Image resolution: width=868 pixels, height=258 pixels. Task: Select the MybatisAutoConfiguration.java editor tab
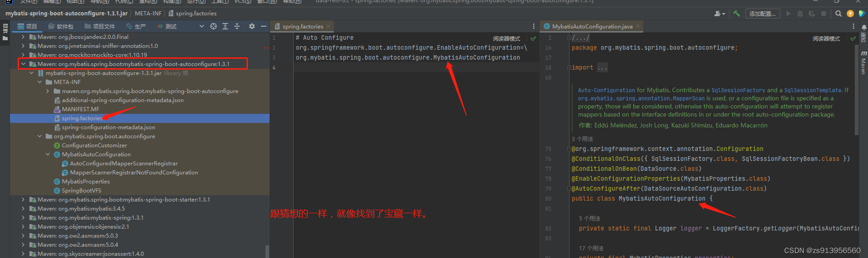[592, 26]
